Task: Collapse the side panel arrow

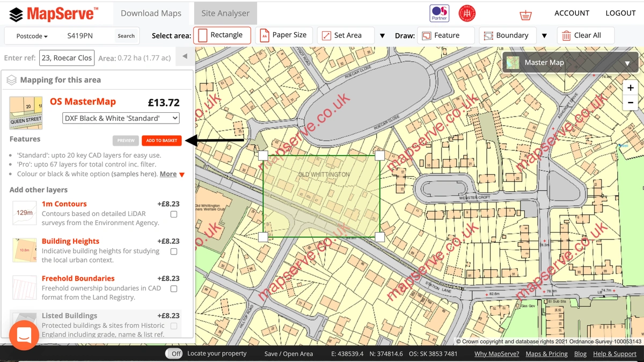Action: coord(185,56)
